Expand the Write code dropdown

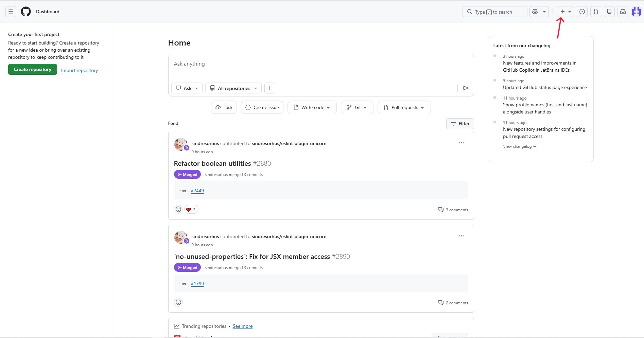coord(312,107)
